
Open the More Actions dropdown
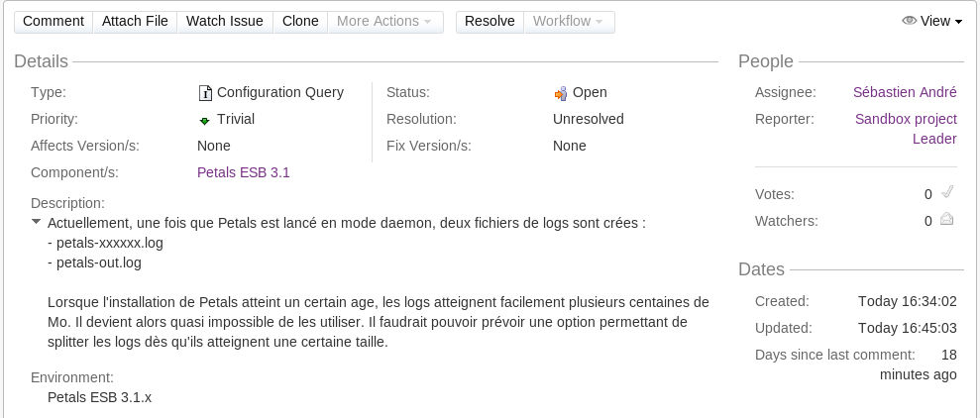coord(384,21)
